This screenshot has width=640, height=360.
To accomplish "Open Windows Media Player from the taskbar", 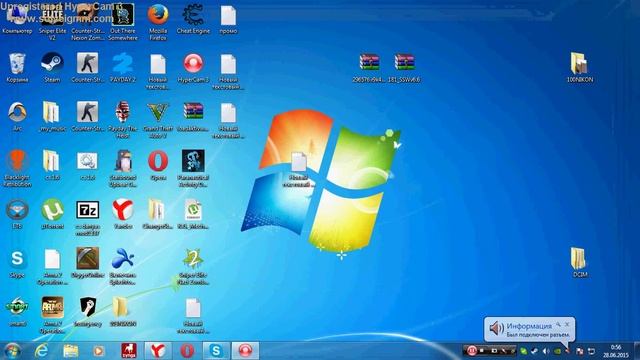I will click(98, 351).
